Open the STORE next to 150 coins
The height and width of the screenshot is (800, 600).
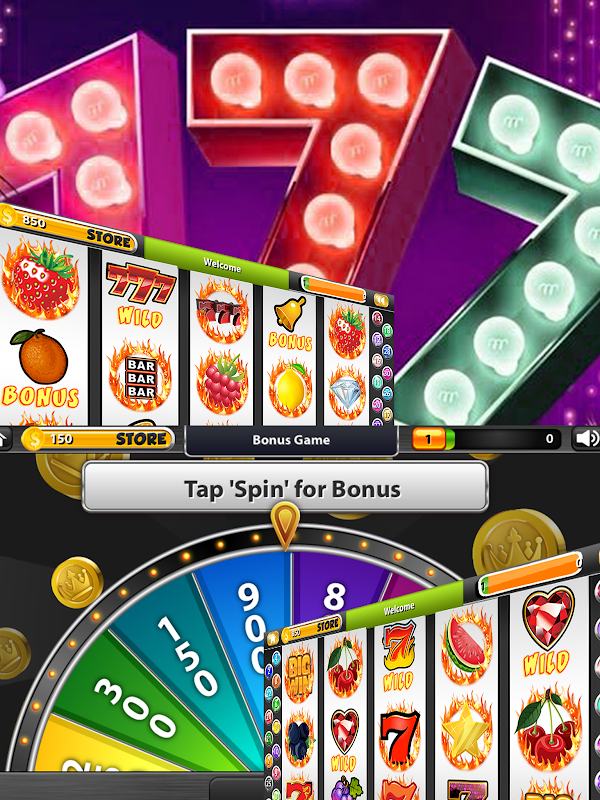pos(141,439)
